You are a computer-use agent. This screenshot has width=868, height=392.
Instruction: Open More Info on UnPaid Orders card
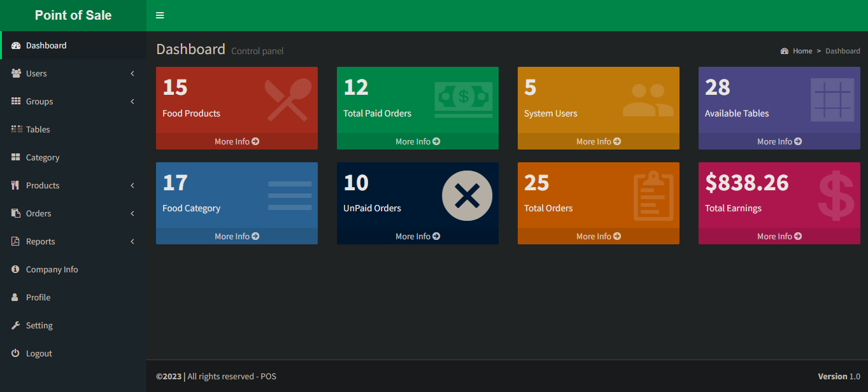click(x=417, y=235)
